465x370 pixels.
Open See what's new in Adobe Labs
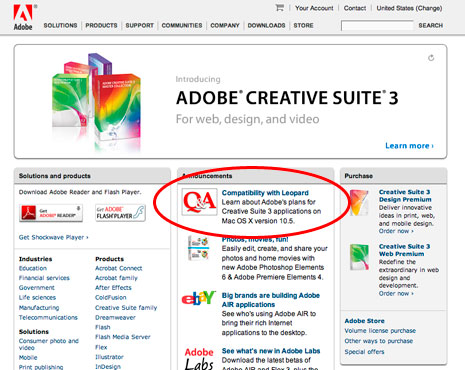tap(271, 351)
